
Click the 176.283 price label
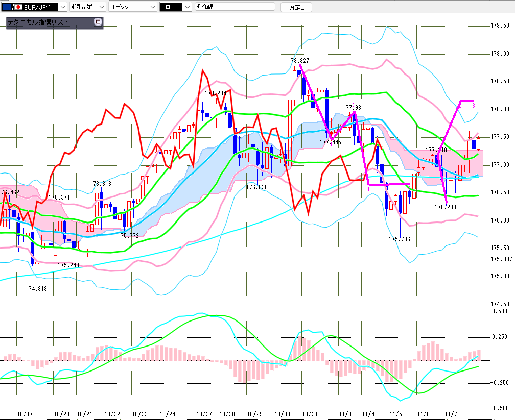click(445, 207)
